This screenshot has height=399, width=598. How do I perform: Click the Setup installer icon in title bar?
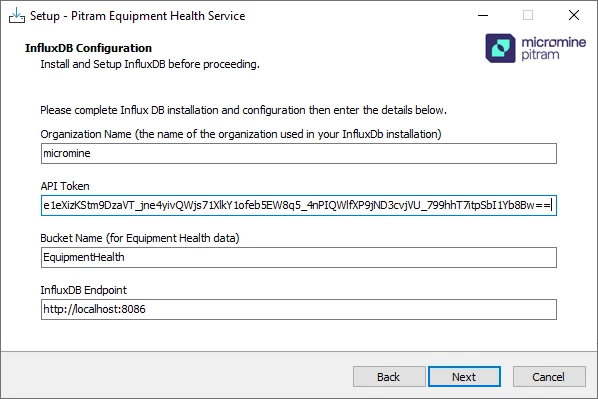[17, 16]
